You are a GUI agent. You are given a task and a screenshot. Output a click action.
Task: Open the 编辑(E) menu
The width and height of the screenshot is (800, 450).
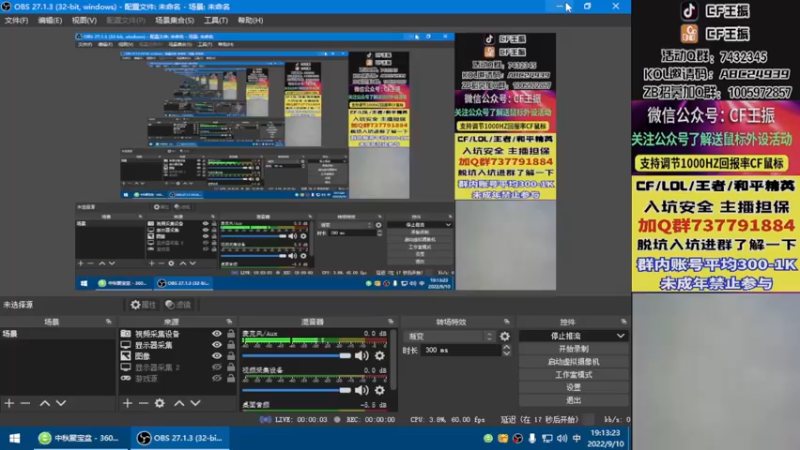(49, 20)
